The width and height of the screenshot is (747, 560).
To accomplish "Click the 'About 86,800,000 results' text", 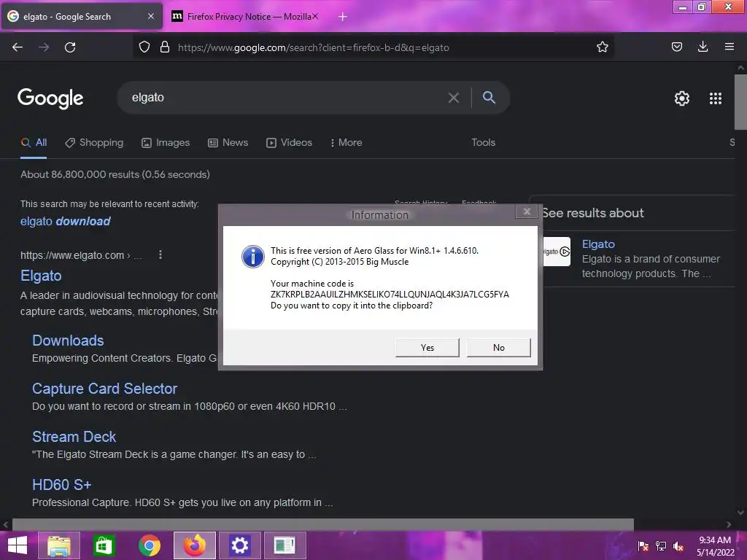I will (x=115, y=174).
